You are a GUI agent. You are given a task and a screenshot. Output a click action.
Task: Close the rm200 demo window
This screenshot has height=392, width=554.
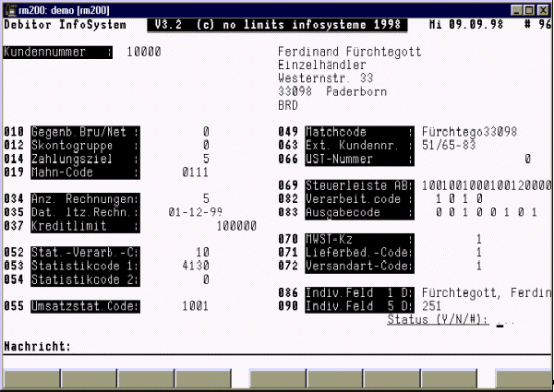coord(542,8)
